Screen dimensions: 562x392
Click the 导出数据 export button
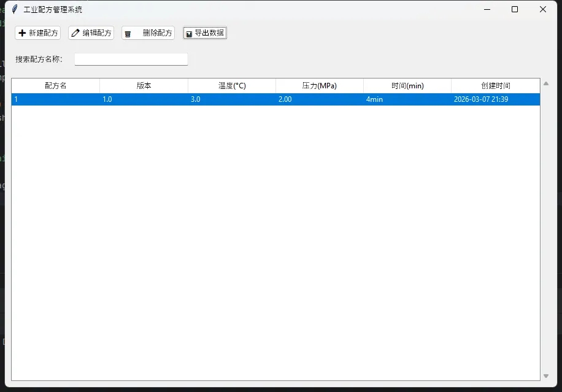coord(205,33)
